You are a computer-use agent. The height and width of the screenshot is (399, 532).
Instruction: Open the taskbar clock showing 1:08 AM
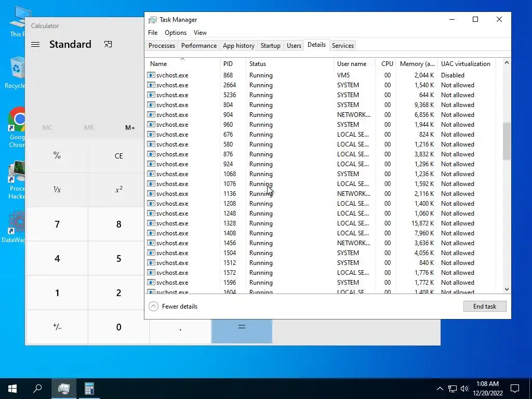click(x=487, y=389)
